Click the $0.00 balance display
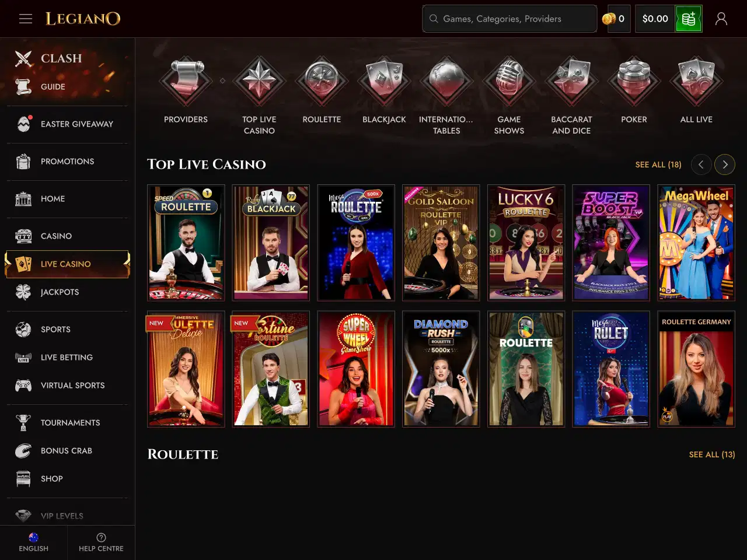 pos(655,19)
